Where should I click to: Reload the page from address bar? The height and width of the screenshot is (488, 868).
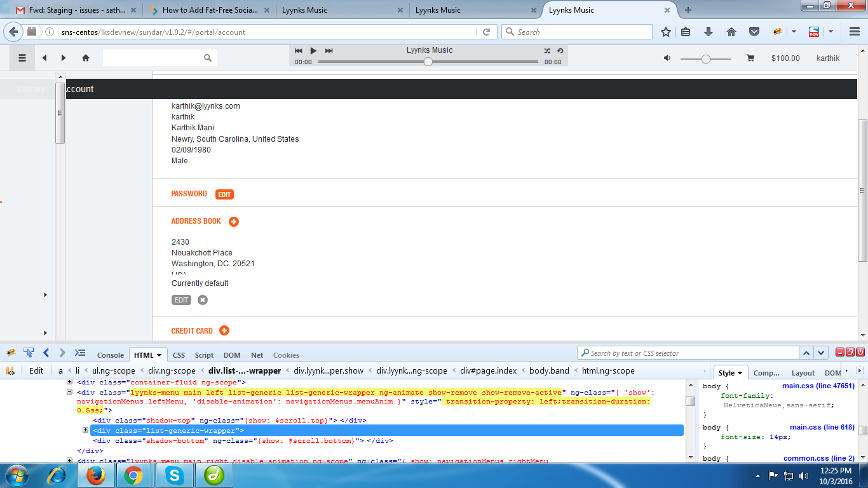click(x=486, y=32)
